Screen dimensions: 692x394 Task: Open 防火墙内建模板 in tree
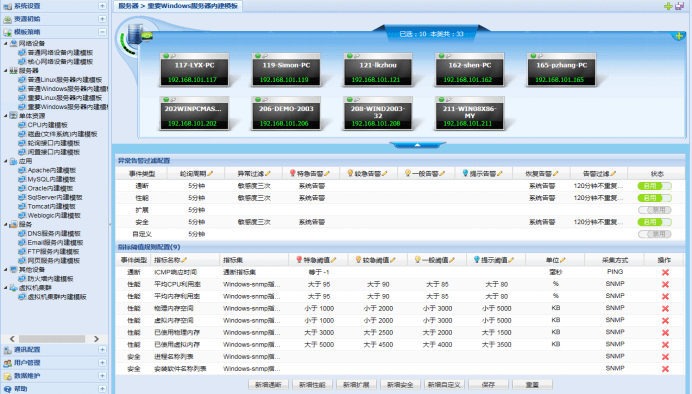tap(50, 279)
